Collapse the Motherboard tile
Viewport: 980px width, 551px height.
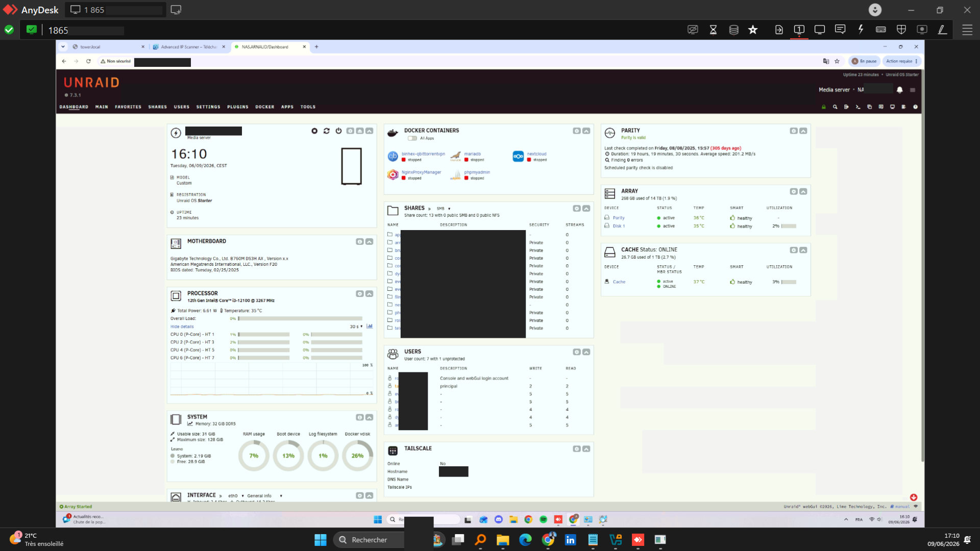(370, 242)
